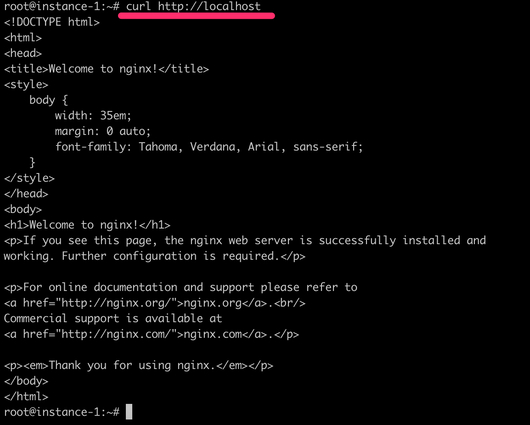Click the http://nginx.com/ href URL text
The image size is (530, 425).
point(116,334)
